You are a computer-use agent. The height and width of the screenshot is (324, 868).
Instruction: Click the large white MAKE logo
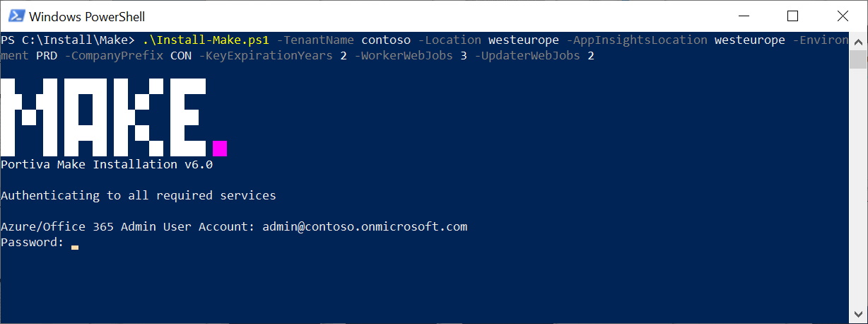[x=104, y=117]
